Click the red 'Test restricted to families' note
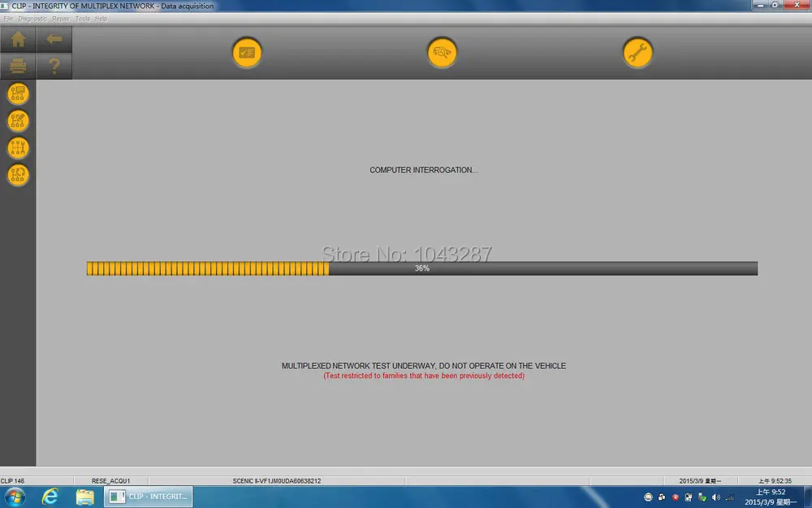 pos(424,376)
